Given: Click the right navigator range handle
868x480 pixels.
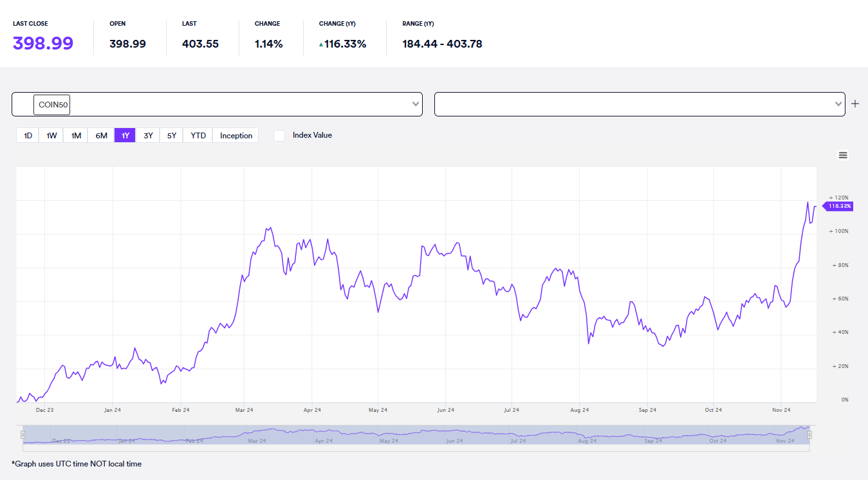Looking at the screenshot, I should (x=809, y=435).
